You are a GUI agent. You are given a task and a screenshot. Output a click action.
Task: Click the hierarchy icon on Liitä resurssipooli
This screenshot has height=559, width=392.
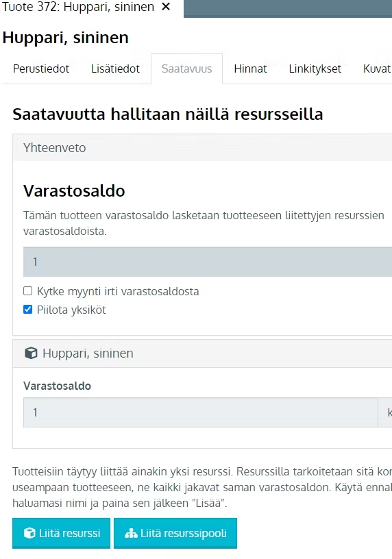(131, 533)
